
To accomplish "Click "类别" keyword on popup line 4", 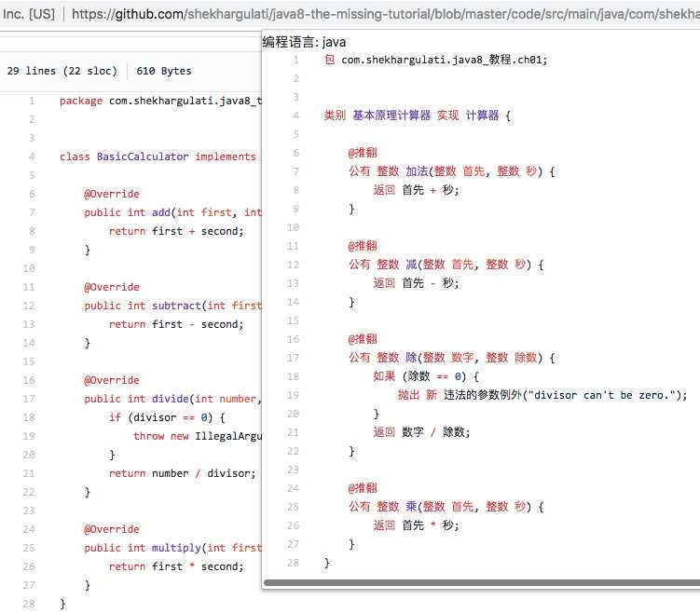I will click(335, 116).
